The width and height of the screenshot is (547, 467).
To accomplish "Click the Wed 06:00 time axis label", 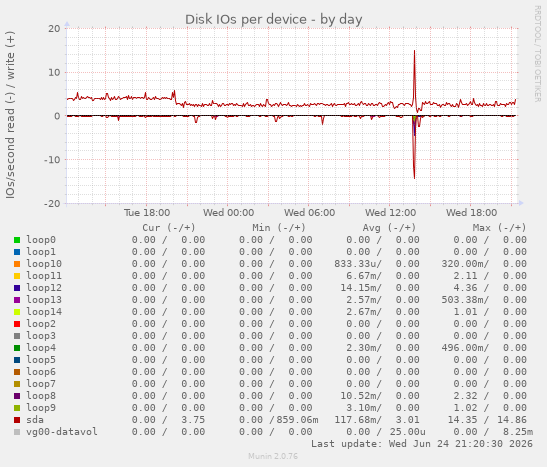I will point(309,213).
